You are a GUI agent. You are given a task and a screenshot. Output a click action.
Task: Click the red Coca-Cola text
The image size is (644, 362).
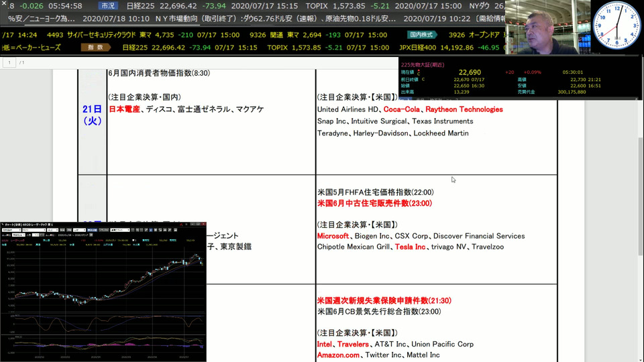(401, 109)
